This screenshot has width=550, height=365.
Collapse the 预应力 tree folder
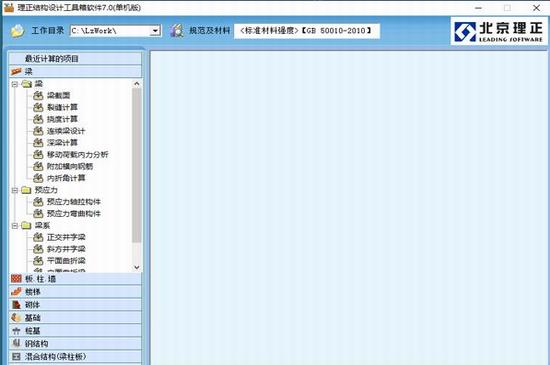[x=15, y=190]
